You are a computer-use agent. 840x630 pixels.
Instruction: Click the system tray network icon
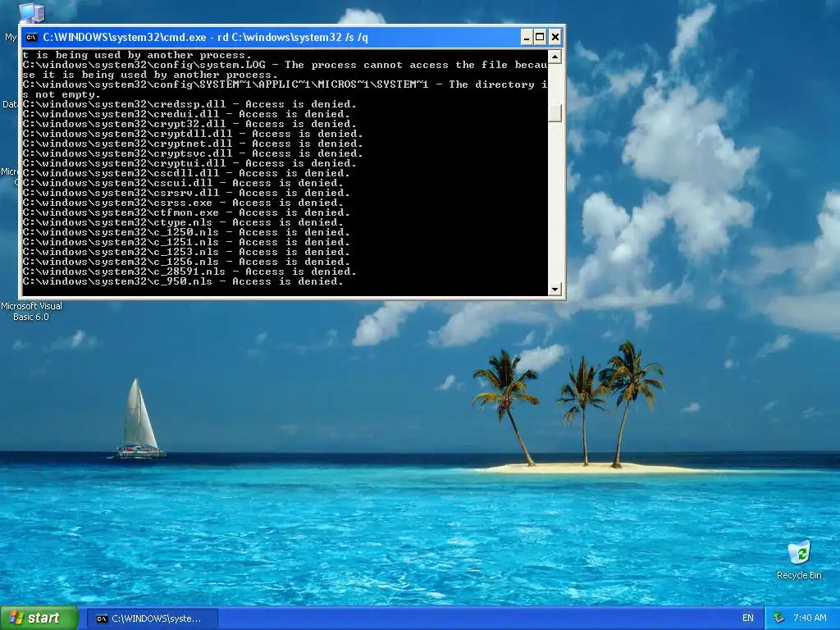pos(778,619)
